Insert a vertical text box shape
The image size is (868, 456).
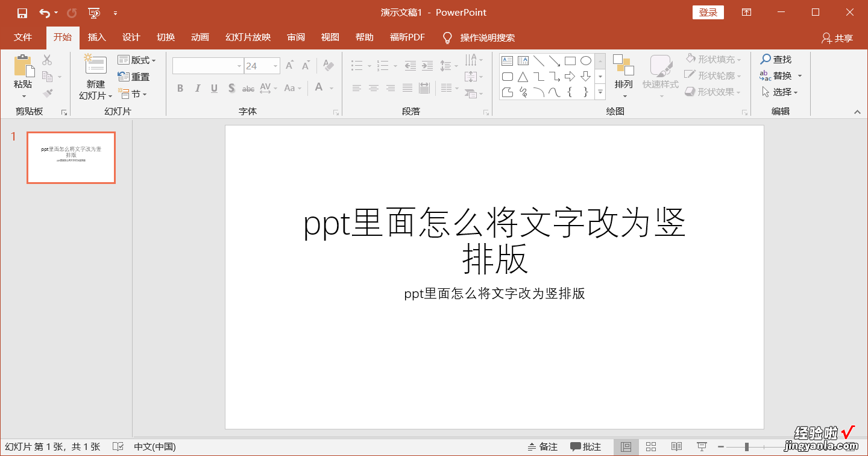click(x=523, y=60)
